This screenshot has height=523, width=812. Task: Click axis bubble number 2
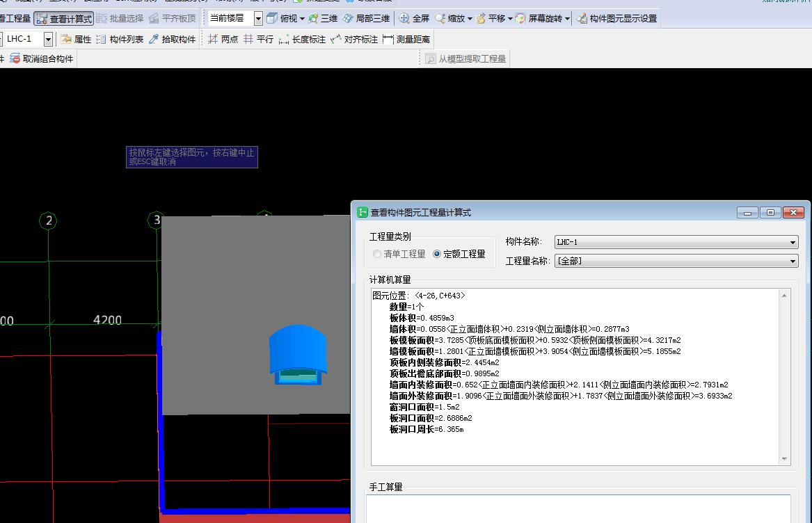coord(48,220)
